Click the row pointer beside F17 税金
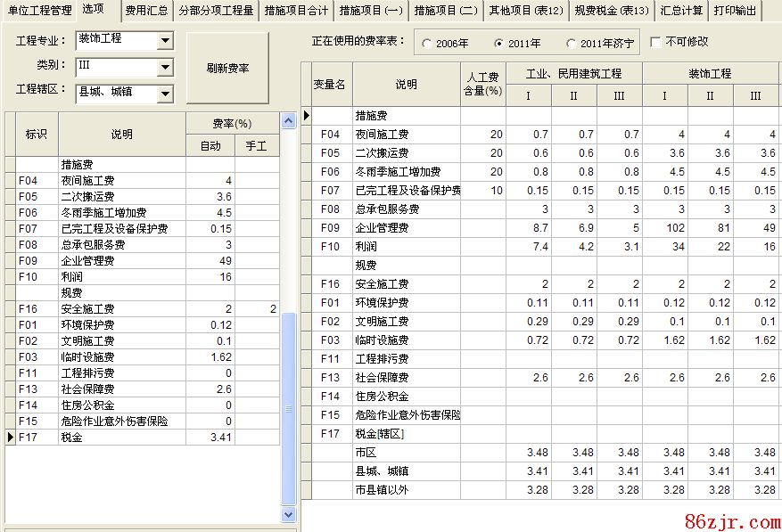This screenshot has width=782, height=532. point(11,438)
